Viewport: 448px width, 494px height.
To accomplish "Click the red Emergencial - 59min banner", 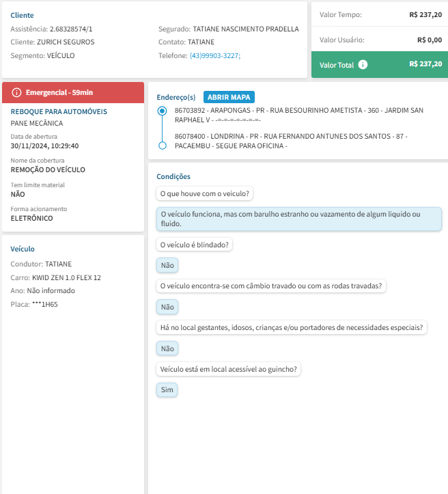I will coord(73,92).
